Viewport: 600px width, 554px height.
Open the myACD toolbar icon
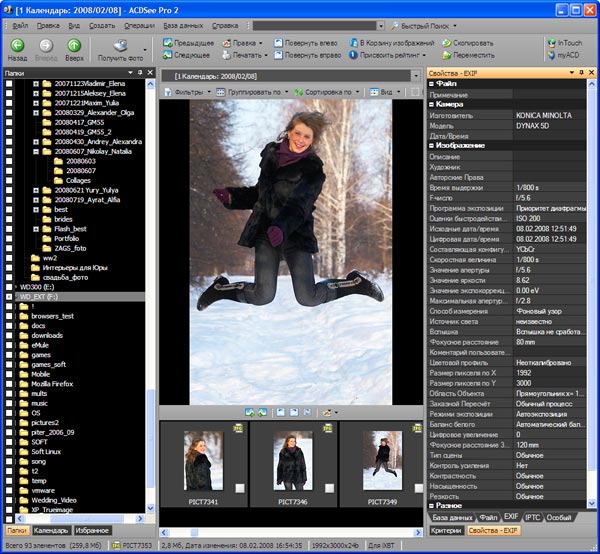565,56
